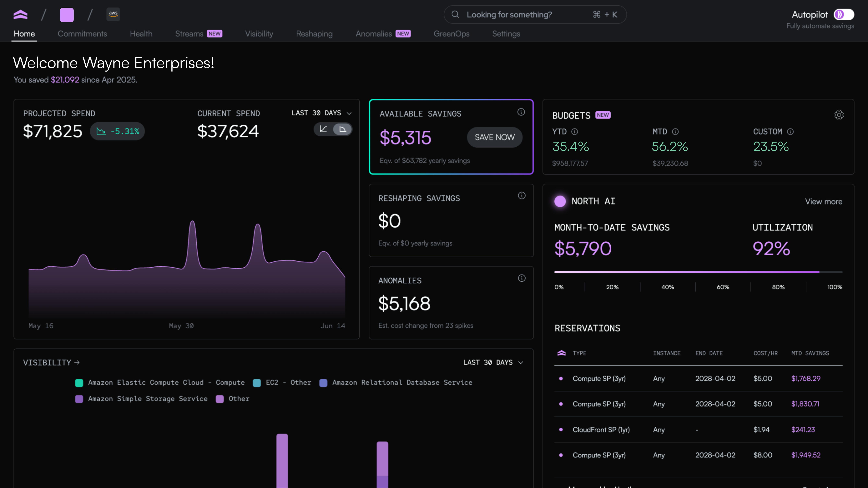Click the AWS provider icon
This screenshot has width=868, height=488.
[x=113, y=14]
